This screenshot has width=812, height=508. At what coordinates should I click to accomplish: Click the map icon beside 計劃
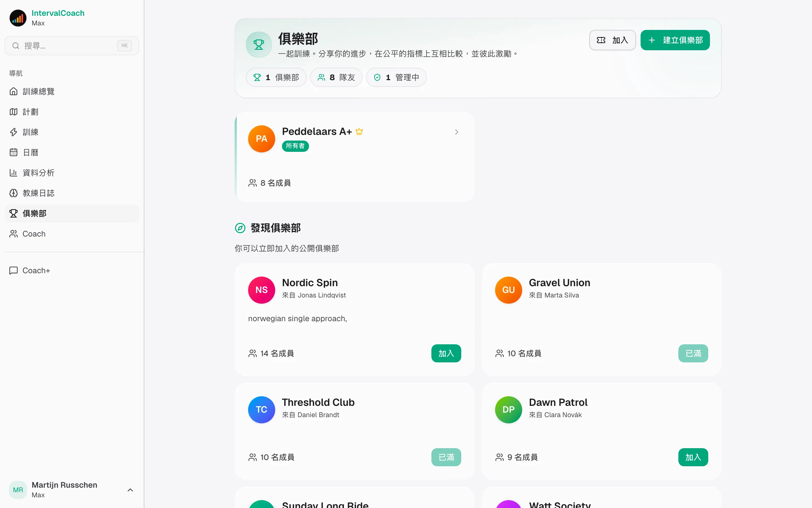(x=14, y=112)
